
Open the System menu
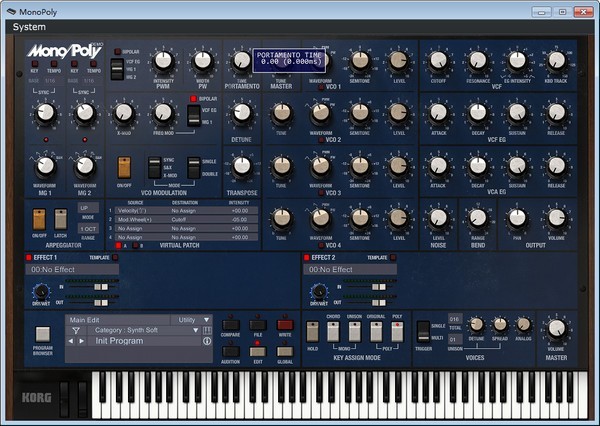click(29, 27)
